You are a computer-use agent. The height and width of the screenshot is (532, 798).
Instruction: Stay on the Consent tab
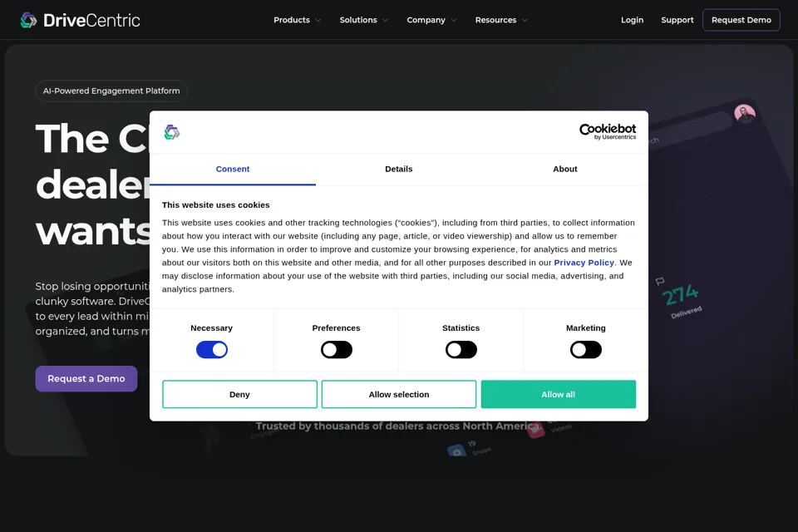[233, 169]
